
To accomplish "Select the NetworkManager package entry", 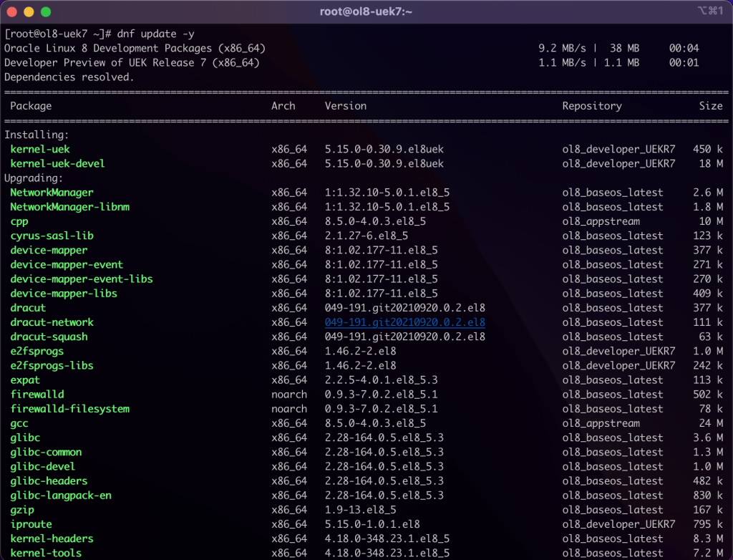I will coord(51,192).
